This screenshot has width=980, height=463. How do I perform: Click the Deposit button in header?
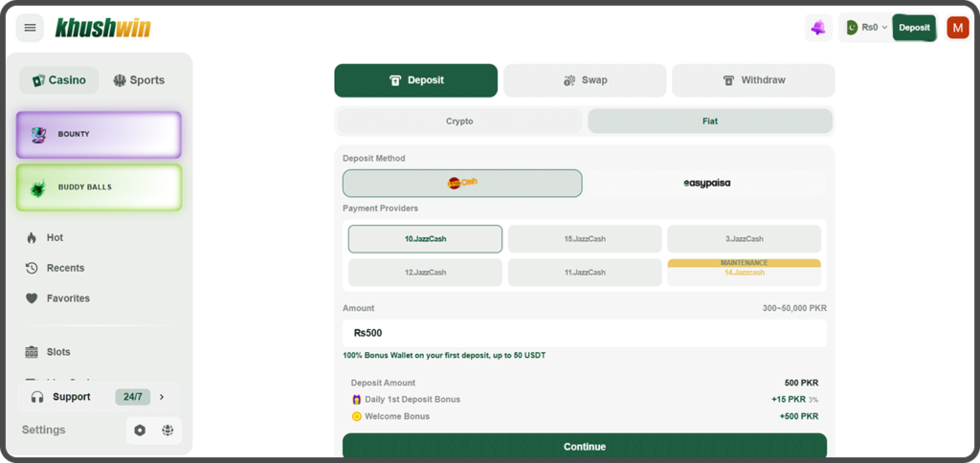(x=914, y=28)
